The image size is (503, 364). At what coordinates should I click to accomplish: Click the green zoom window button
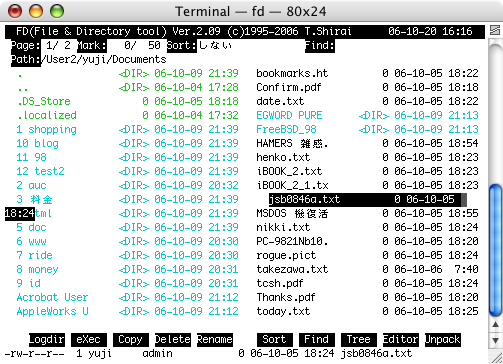pos(57,11)
